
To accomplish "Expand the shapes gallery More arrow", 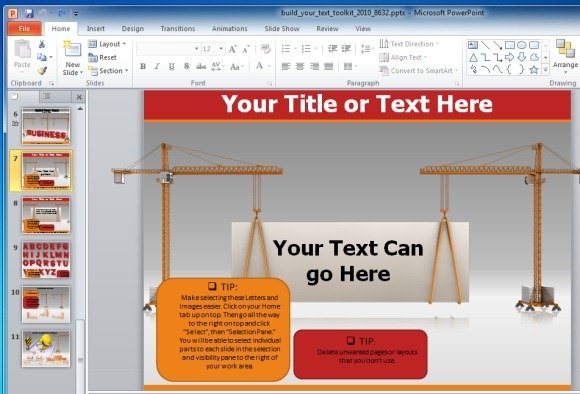I will tap(546, 70).
